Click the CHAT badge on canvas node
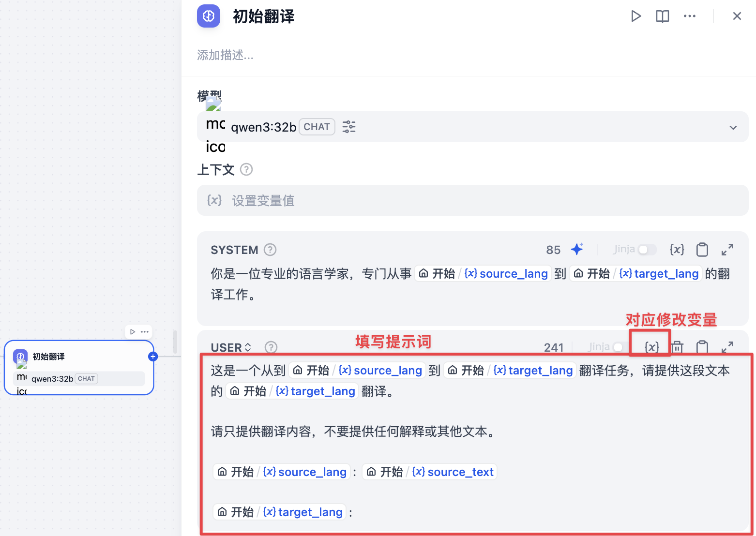The height and width of the screenshot is (536, 756). pyautogui.click(x=86, y=379)
